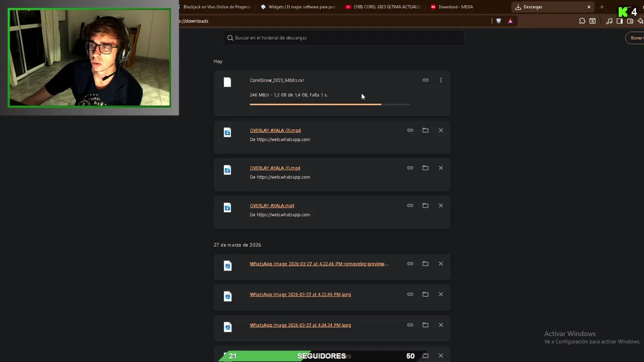The height and width of the screenshot is (362, 644).
Task: Click the OVERLAY AYALA (1).mp4 video file icon
Action: [227, 170]
